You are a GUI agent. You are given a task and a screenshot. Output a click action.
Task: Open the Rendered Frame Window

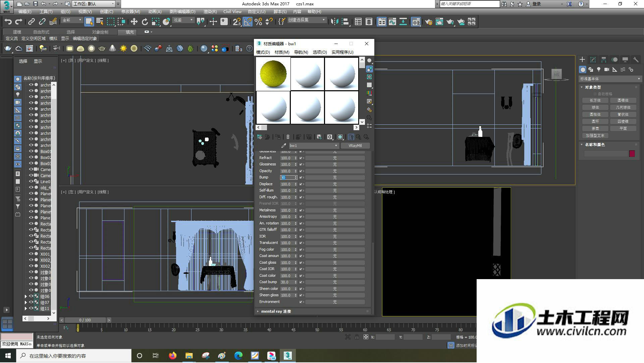pos(439,22)
